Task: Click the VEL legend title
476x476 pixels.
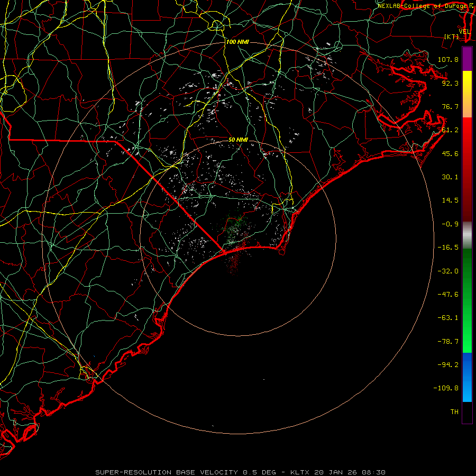Action: point(464,32)
